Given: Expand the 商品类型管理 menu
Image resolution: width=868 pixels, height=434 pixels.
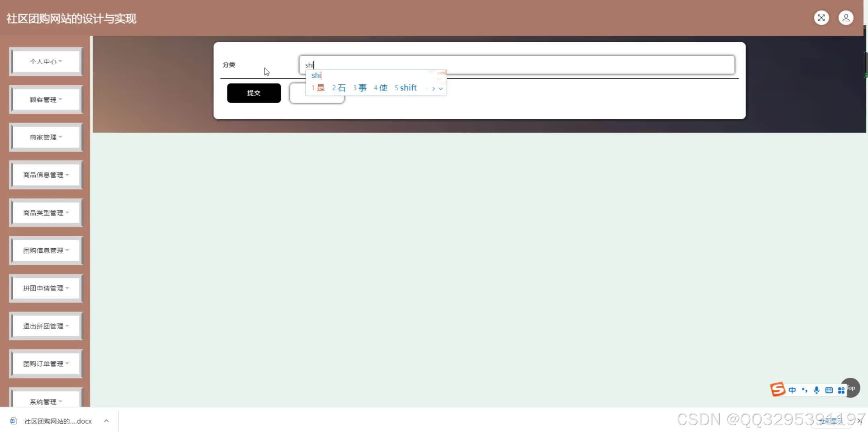Looking at the screenshot, I should (x=46, y=213).
